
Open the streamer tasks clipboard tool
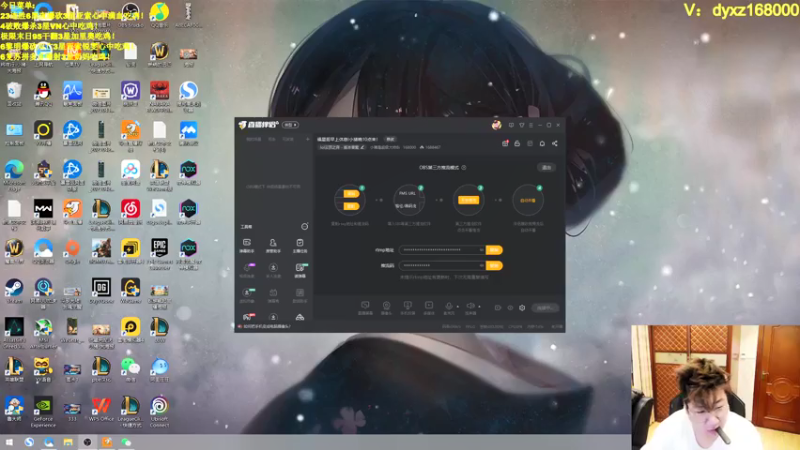300,245
